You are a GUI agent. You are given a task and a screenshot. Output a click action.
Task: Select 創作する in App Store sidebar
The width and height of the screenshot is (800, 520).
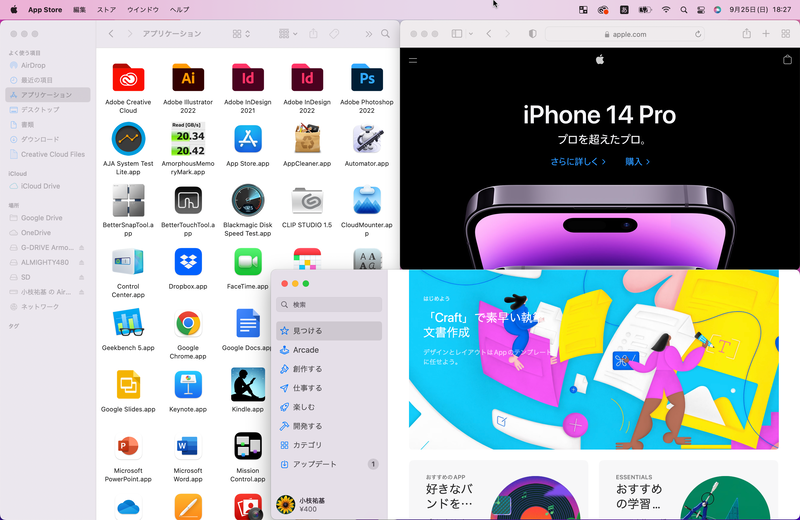[x=329, y=369]
